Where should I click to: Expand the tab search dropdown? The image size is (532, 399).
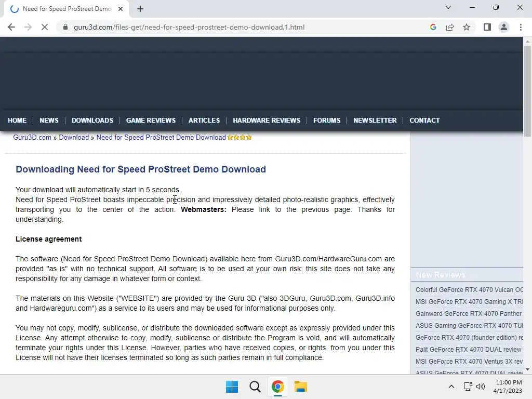click(448, 7)
